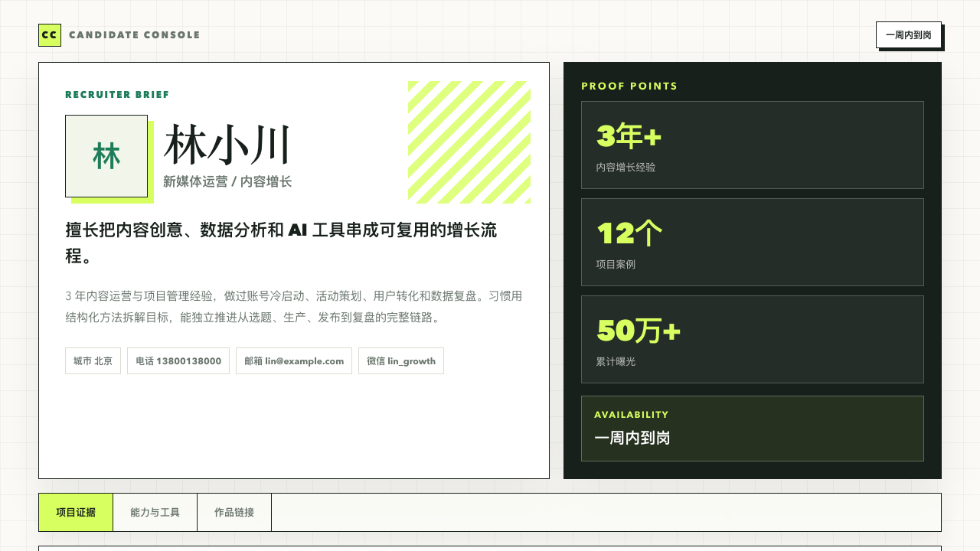Click the headline starting 擅长把内容创意
The width and height of the screenshot is (980, 551).
click(x=282, y=243)
